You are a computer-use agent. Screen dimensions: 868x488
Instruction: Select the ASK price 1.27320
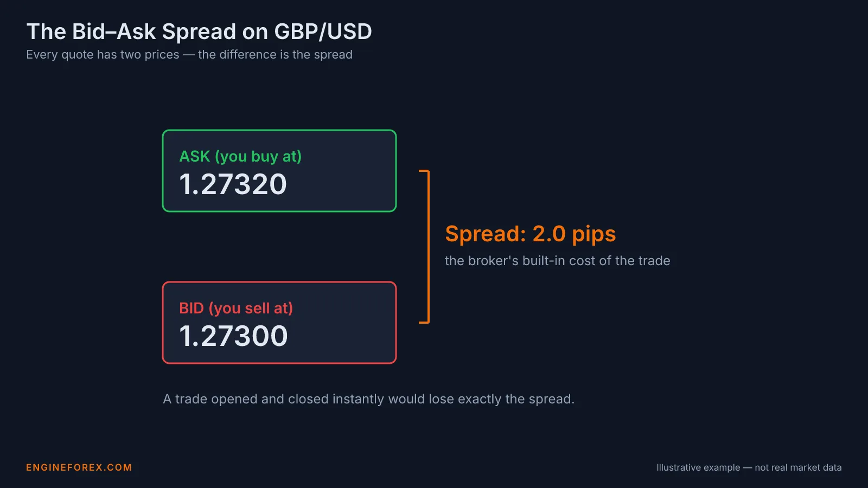tap(233, 184)
